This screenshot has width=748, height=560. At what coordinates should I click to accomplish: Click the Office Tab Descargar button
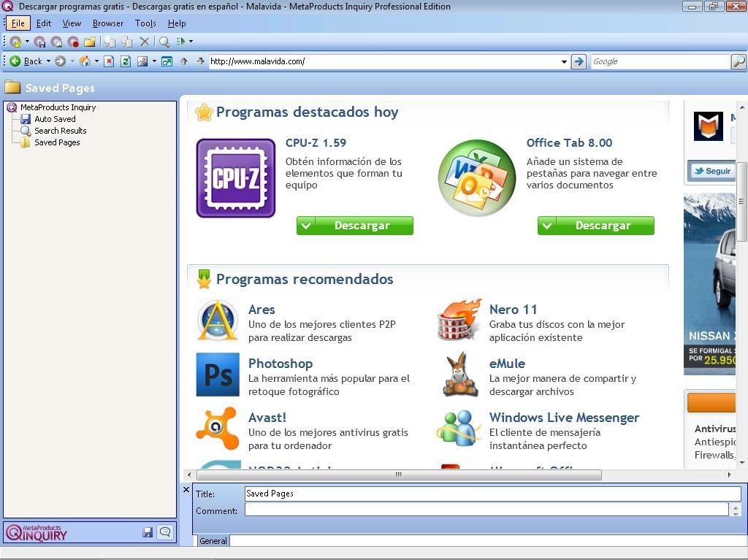tap(596, 226)
